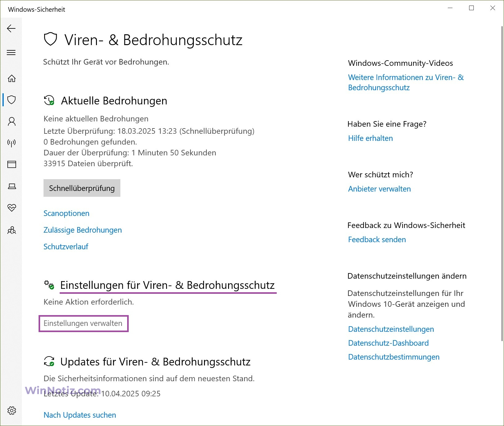
Task: Click 'Datenschutzeinstellungen ändern' heading
Action: pyautogui.click(x=407, y=276)
